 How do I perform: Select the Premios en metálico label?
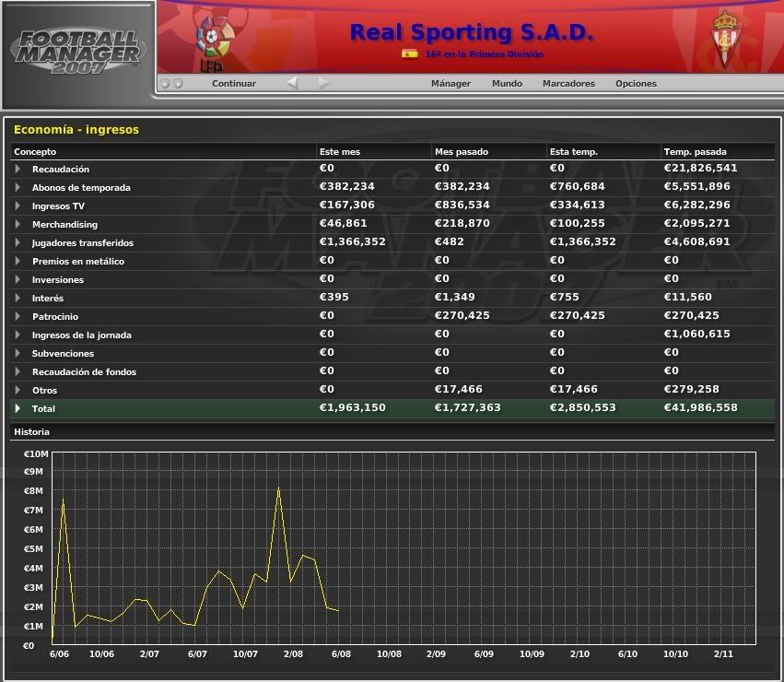click(78, 261)
